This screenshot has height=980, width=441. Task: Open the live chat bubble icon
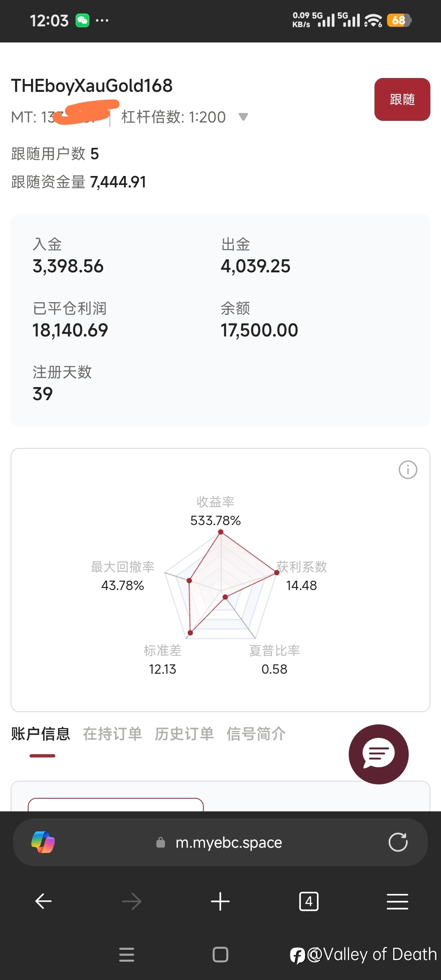(379, 754)
